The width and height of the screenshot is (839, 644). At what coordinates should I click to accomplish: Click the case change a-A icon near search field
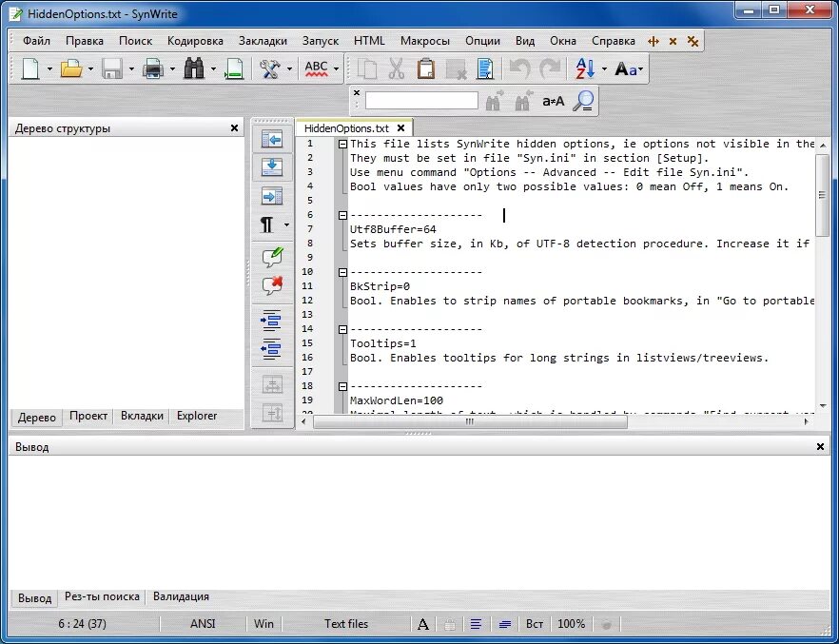553,100
